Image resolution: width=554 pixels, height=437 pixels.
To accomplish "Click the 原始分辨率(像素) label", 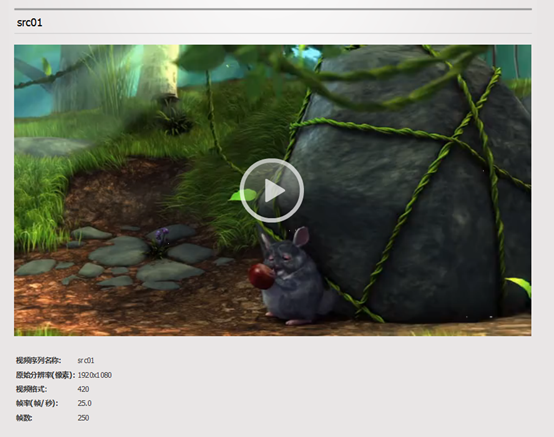I will [x=46, y=375].
